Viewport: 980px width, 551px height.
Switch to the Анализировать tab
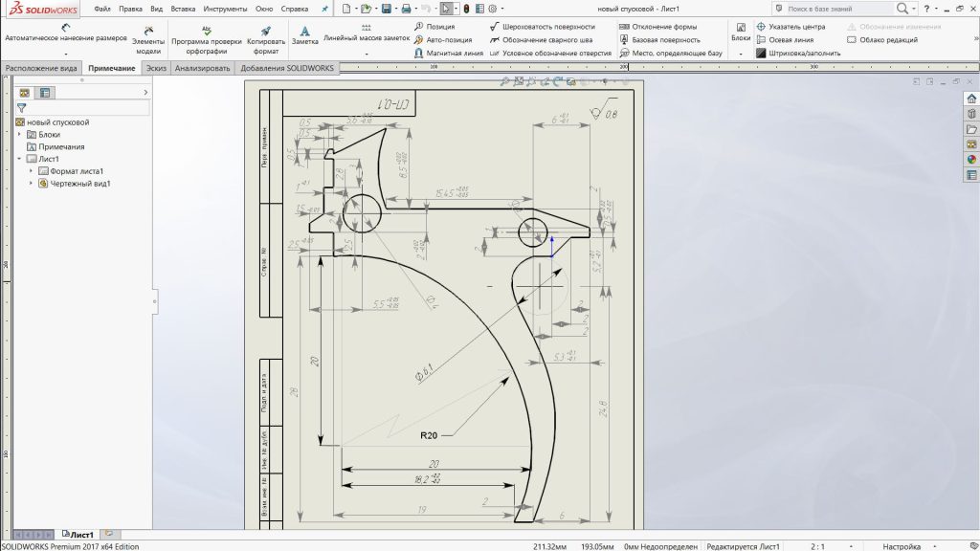203,68
